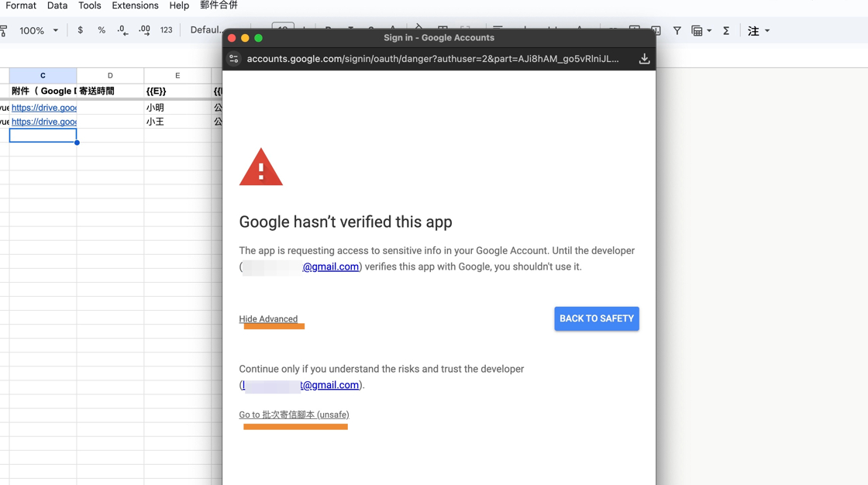This screenshot has width=868, height=485.
Task: Open the filter views dropdown
Action: 701,31
